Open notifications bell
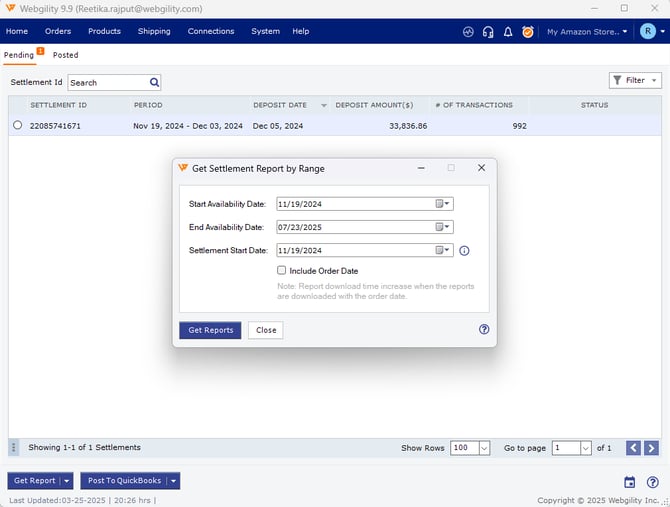The width and height of the screenshot is (670, 507). pyautogui.click(x=508, y=32)
